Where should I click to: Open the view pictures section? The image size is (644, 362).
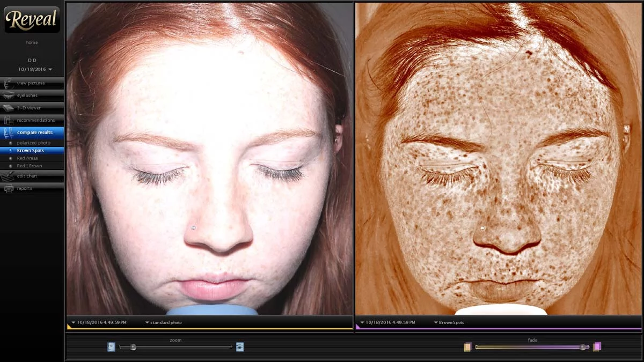(31, 83)
